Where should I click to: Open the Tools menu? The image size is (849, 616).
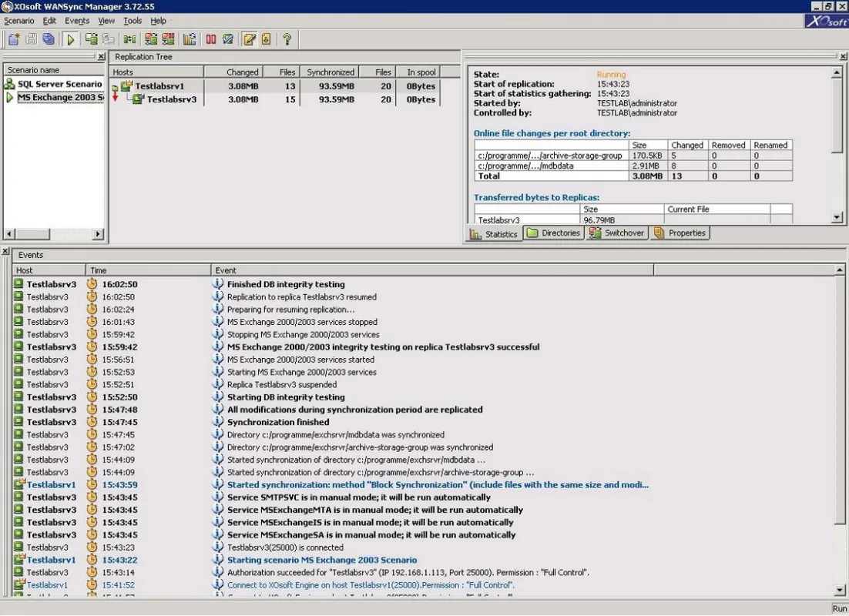click(132, 21)
